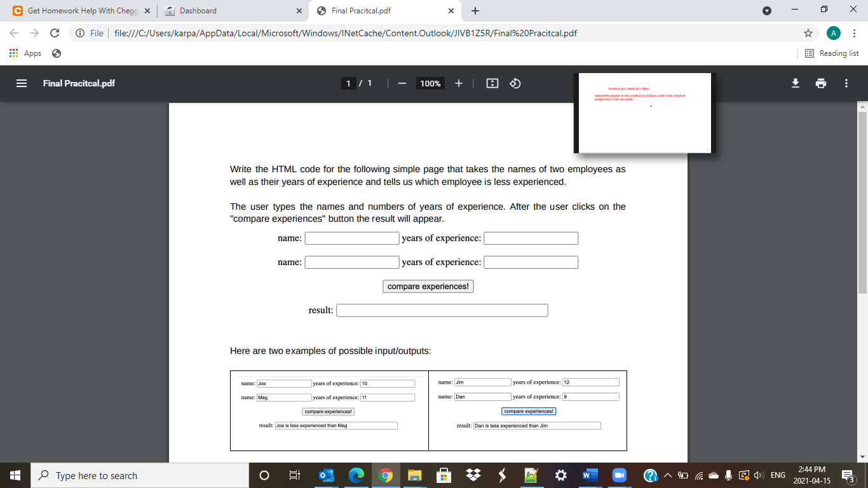Click the ENG language indicator

pyautogui.click(x=778, y=475)
